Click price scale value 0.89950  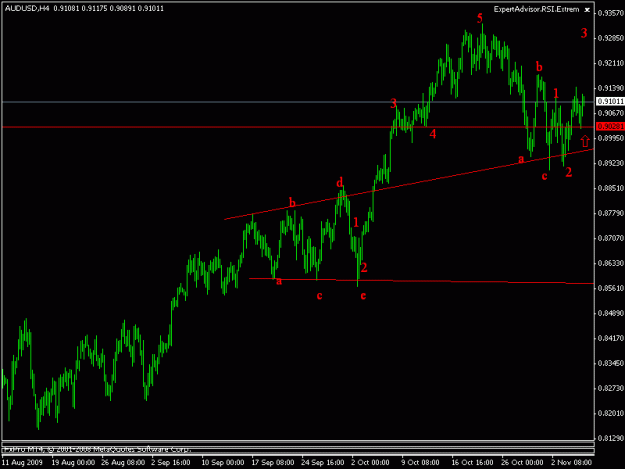point(611,138)
